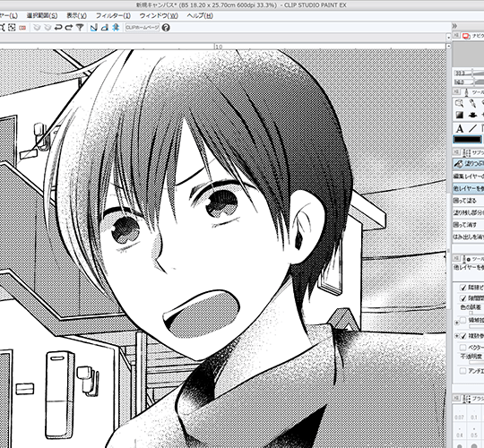
Task: Click the red eraser-like command bar icon
Action: (x=22, y=28)
